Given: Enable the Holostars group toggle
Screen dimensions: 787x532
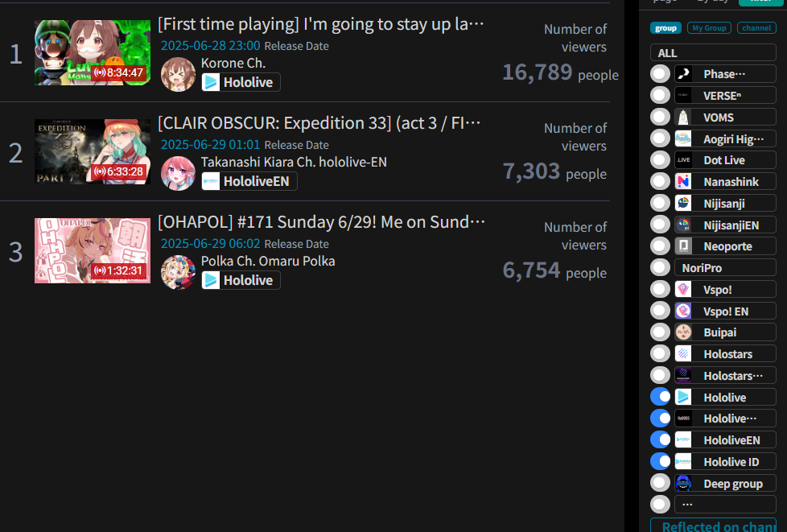Looking at the screenshot, I should click(660, 353).
